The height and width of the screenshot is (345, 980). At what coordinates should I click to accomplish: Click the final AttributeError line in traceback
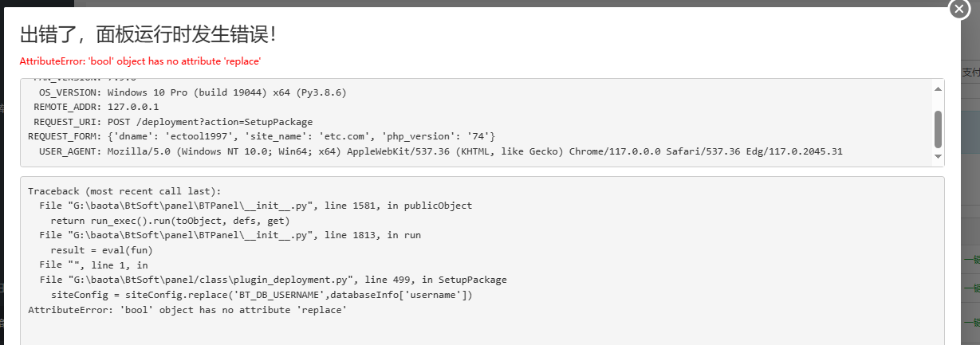click(x=187, y=309)
